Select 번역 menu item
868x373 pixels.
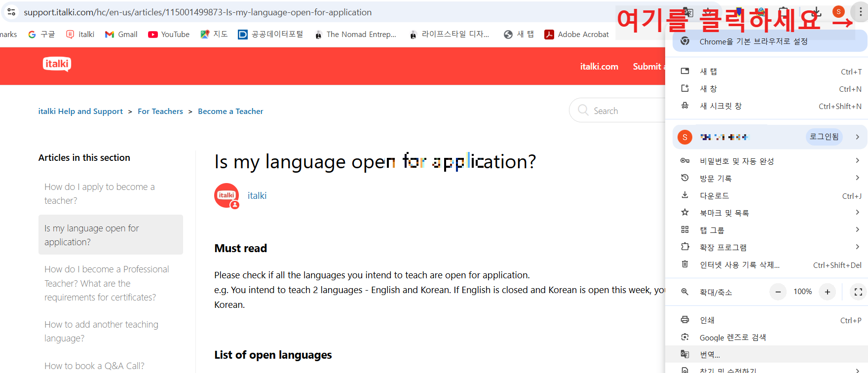[x=766, y=354]
